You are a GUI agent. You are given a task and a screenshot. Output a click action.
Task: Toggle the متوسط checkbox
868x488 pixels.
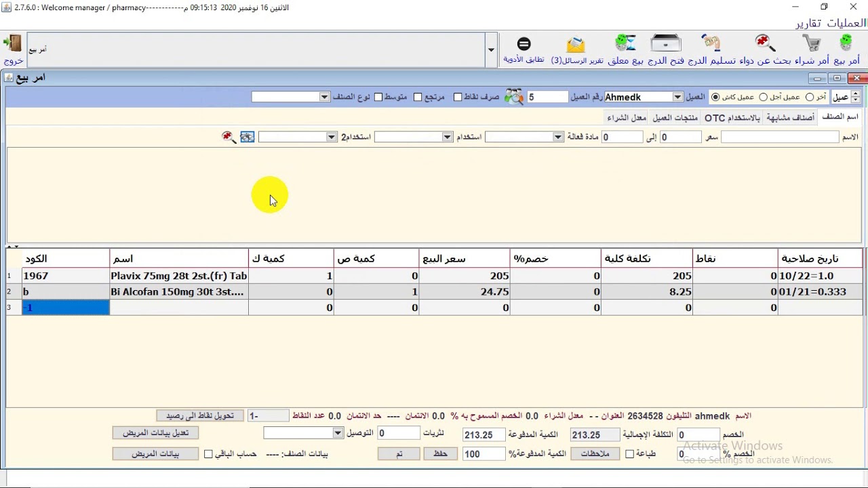pyautogui.click(x=378, y=97)
